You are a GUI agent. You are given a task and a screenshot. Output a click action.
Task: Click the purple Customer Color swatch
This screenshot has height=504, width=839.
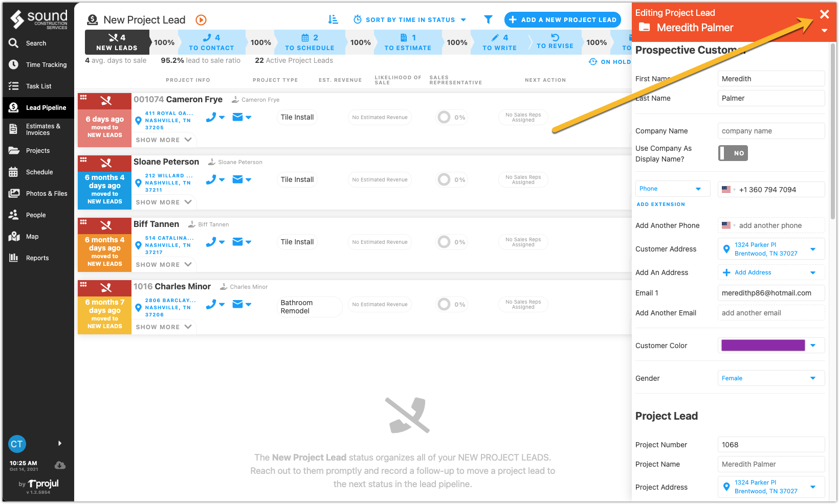(x=762, y=345)
